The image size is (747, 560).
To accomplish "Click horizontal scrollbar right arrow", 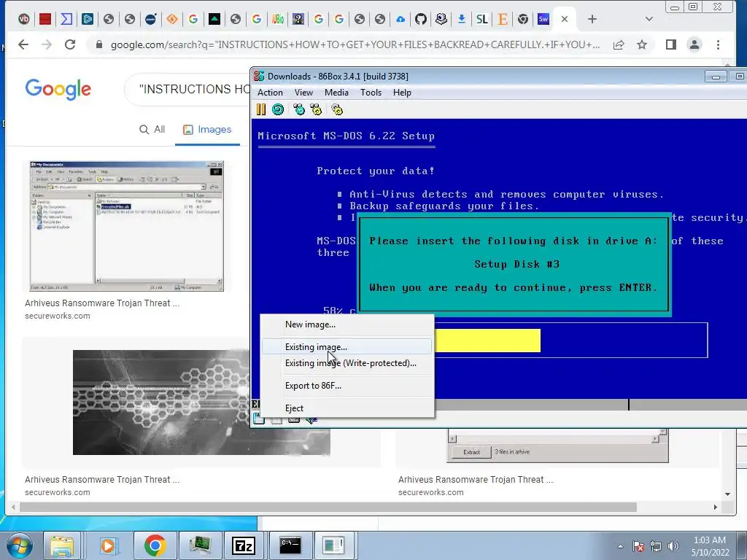I will [715, 507].
